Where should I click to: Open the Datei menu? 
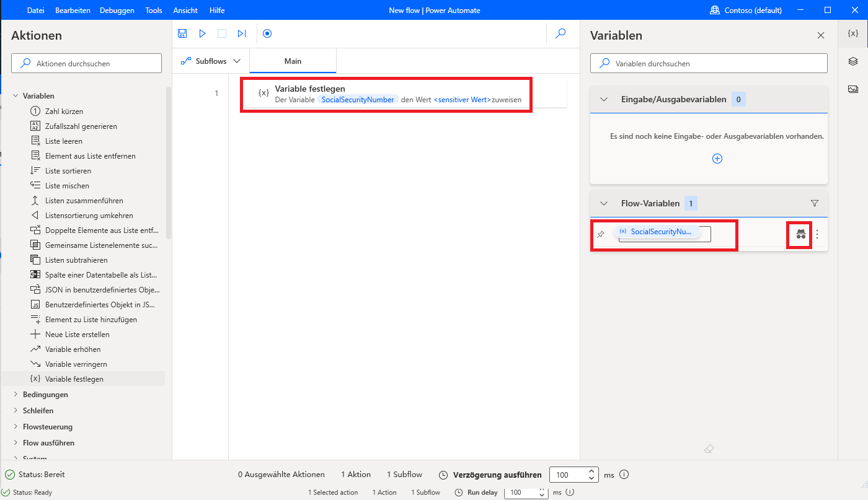tap(36, 11)
